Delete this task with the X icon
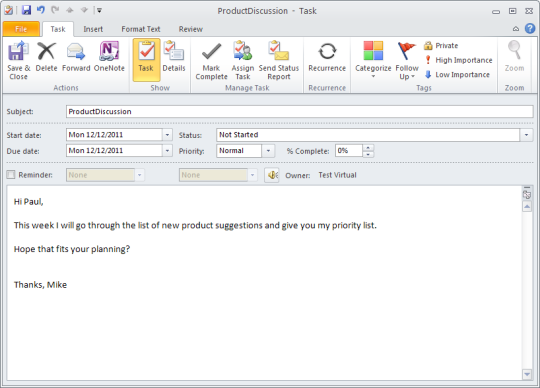This screenshot has width=540, height=388. click(x=46, y=57)
